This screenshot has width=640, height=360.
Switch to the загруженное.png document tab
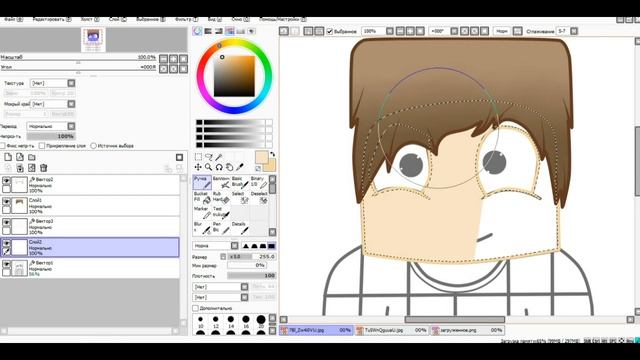coord(467,330)
